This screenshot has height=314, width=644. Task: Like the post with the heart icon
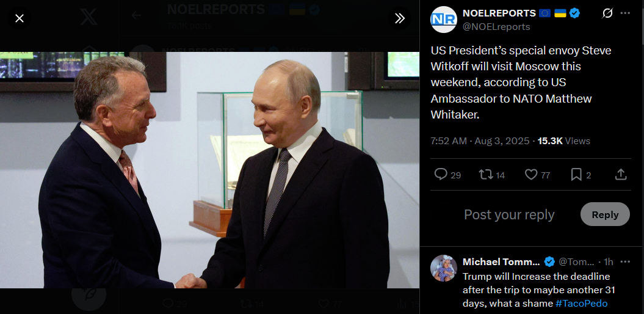click(537, 175)
